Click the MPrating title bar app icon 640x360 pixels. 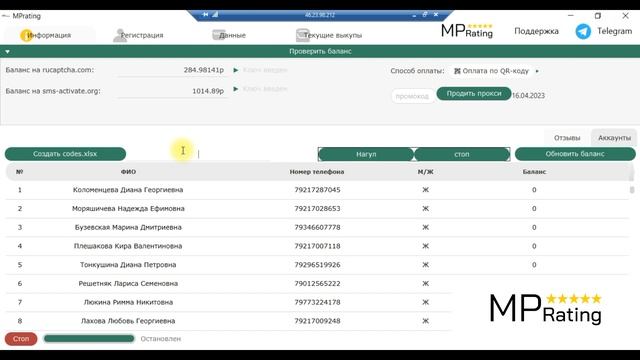click(x=5, y=16)
